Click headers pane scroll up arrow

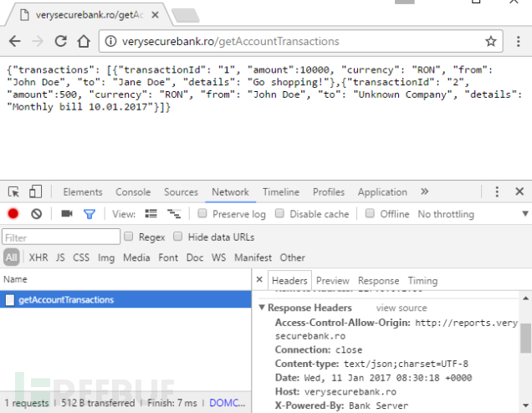pos(525,298)
